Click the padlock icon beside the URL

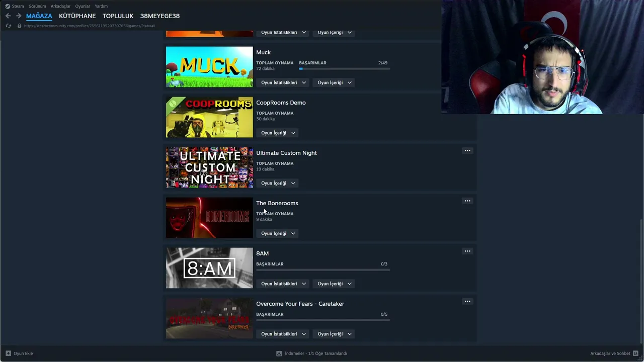(19, 26)
